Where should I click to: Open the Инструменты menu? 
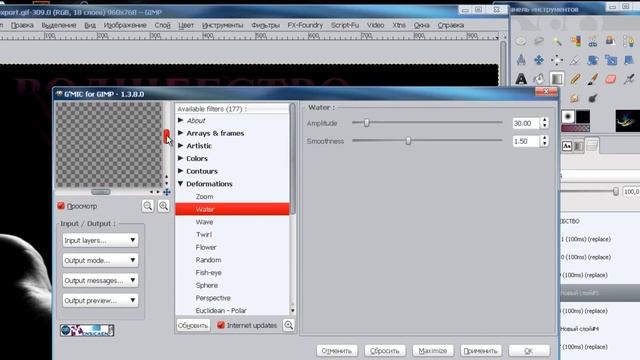(222, 25)
